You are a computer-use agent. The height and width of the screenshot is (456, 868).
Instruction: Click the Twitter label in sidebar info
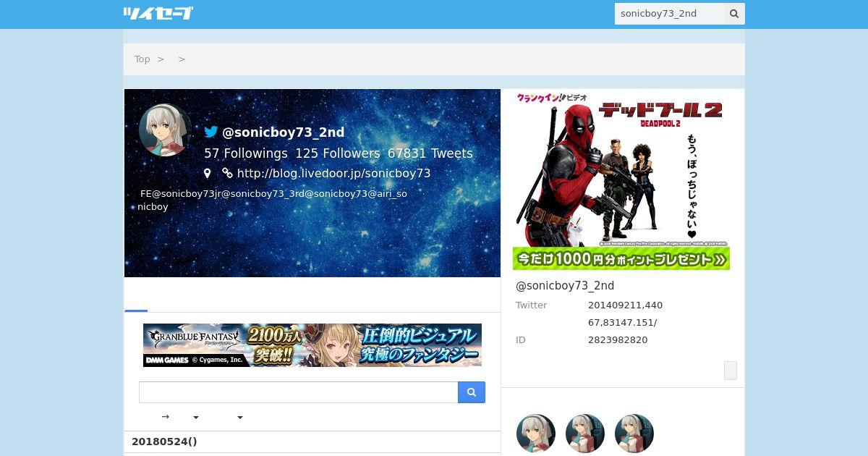click(x=532, y=305)
